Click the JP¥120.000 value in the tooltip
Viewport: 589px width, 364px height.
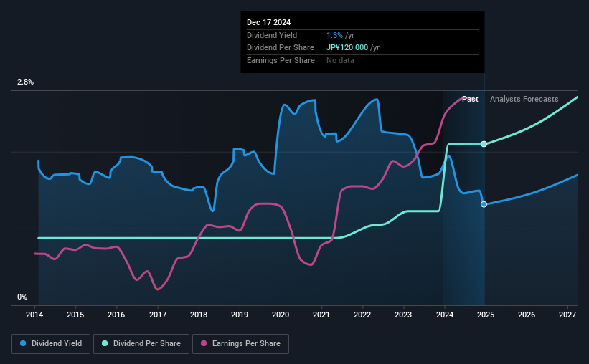pyautogui.click(x=347, y=48)
